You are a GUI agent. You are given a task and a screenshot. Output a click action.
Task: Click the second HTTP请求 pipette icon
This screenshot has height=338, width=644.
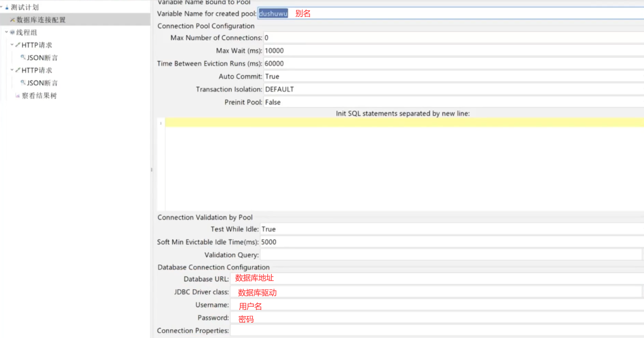pyautogui.click(x=18, y=70)
